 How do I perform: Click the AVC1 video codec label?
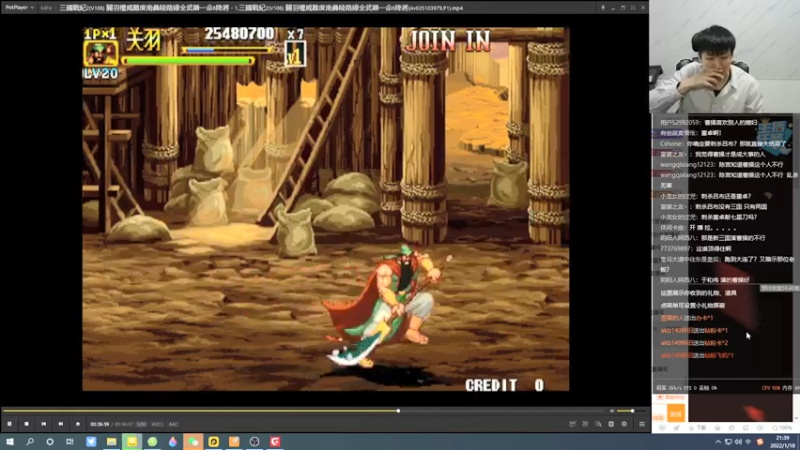(x=157, y=424)
